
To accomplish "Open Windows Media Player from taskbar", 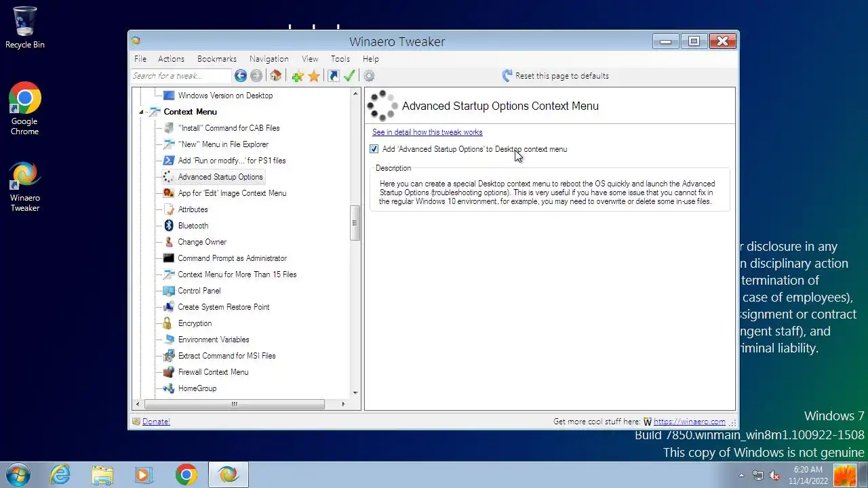I will click(x=144, y=475).
